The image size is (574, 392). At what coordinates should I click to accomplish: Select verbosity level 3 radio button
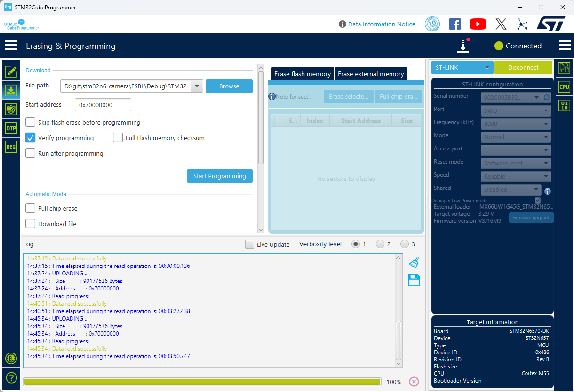click(405, 244)
